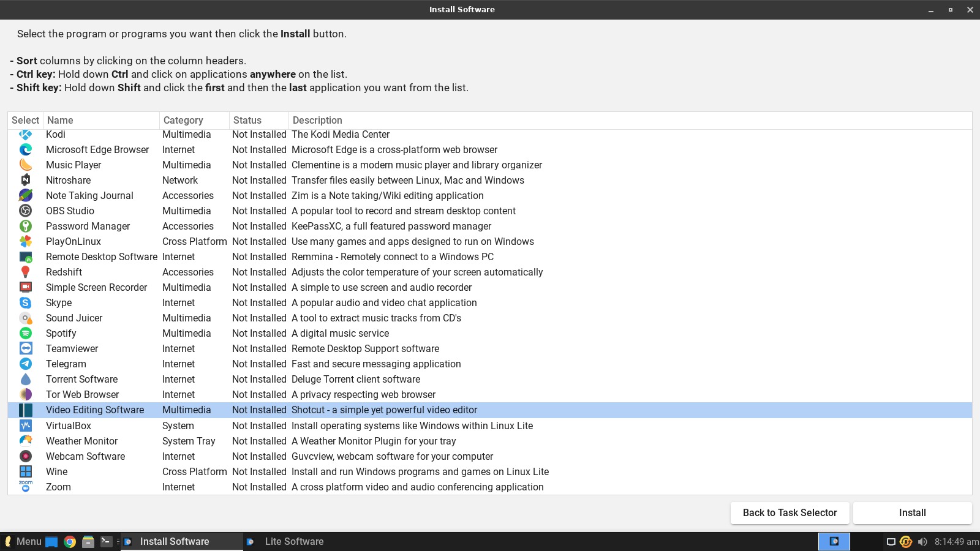Sort the list by Name column

coord(60,121)
